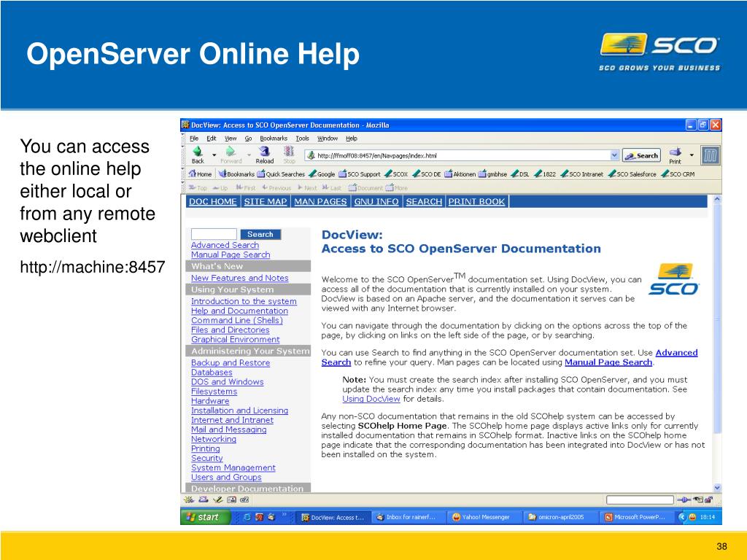
Task: Click the page's vertical scrollbar up arrow
Action: 717,198
